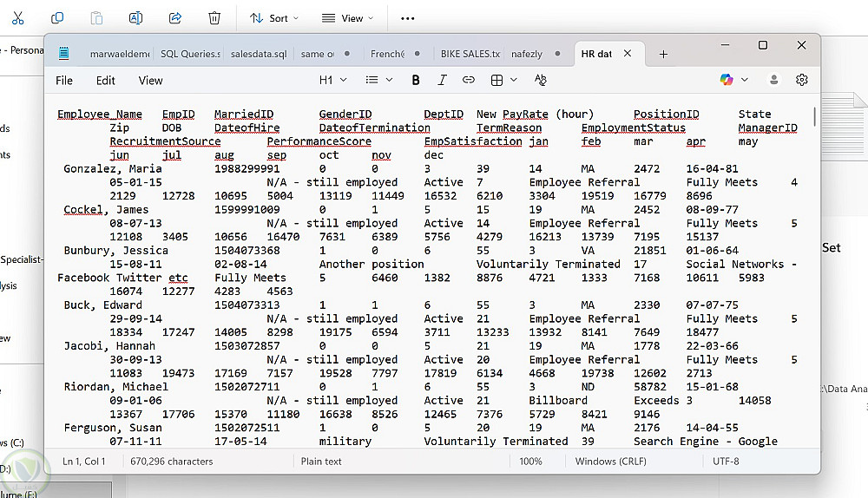Viewport: 868px width, 498px height.
Task: Switch to the salesdata.sql tab
Action: [x=259, y=54]
